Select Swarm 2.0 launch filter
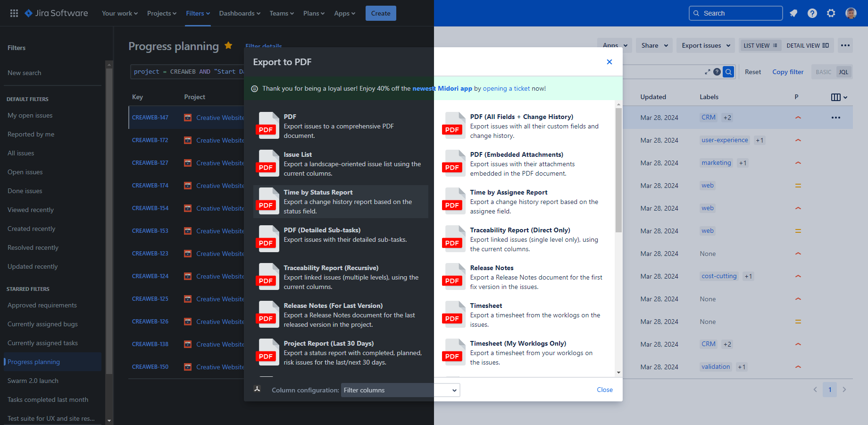Viewport: 868px width, 425px height. 33,381
